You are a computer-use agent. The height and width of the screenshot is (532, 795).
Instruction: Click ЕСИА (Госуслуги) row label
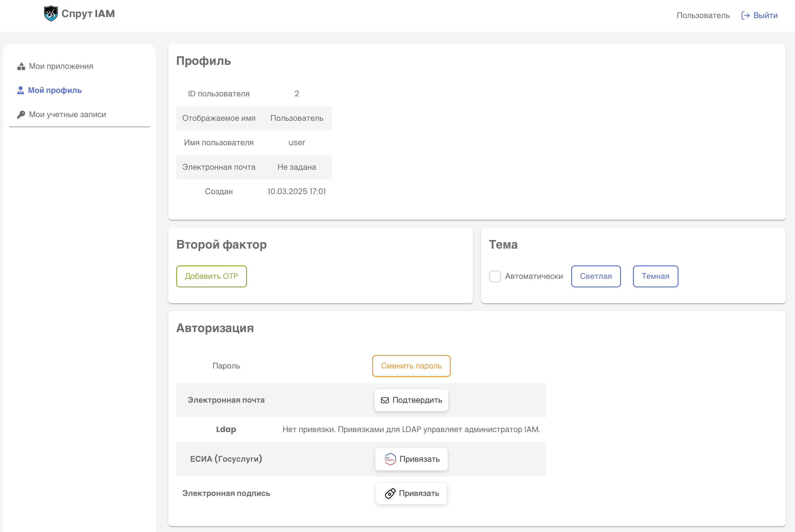tap(226, 459)
